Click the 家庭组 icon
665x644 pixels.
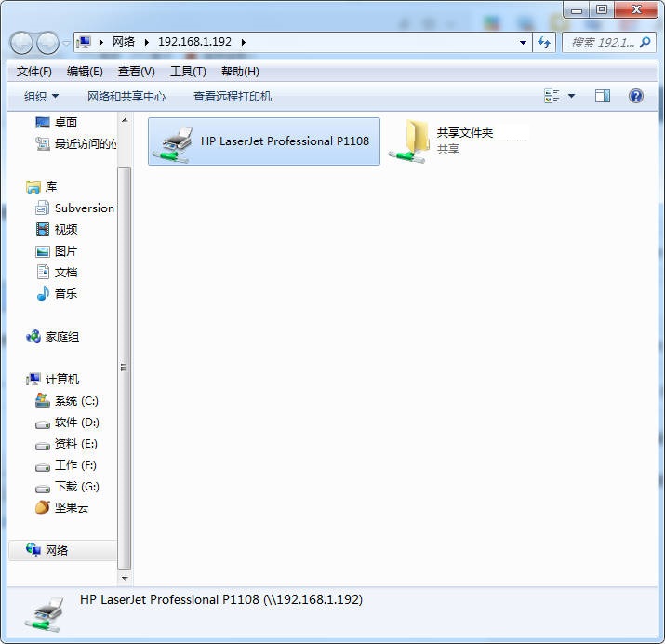pyautogui.click(x=33, y=337)
